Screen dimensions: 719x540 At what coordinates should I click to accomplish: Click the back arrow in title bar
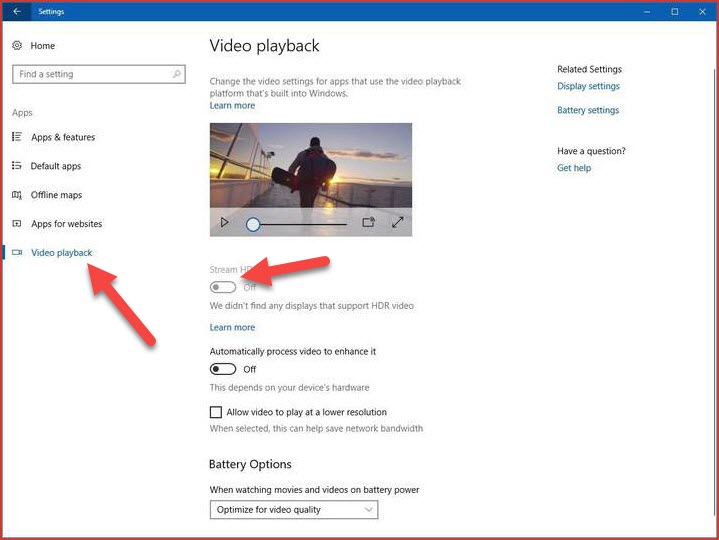[x=16, y=11]
